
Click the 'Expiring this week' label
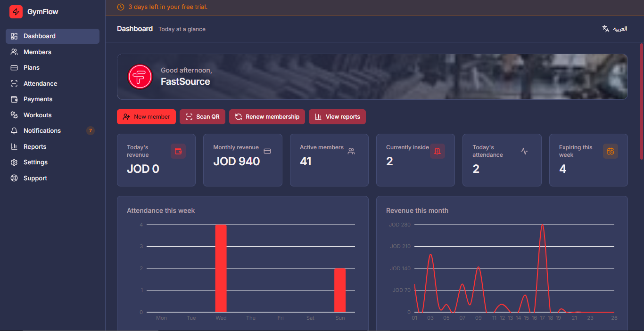pos(576,151)
